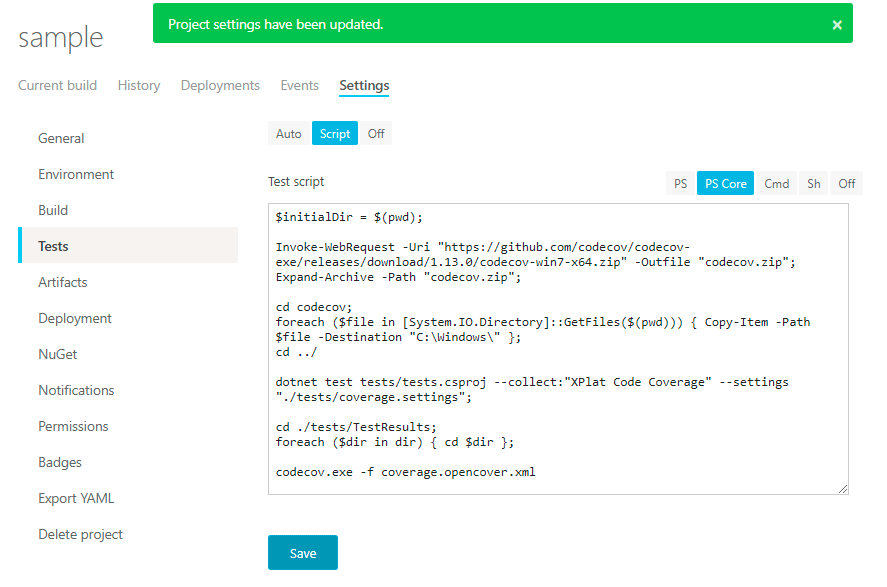Viewport: 887px width, 587px height.
Task: Keep Script mode selected for tests
Action: pyautogui.click(x=334, y=132)
